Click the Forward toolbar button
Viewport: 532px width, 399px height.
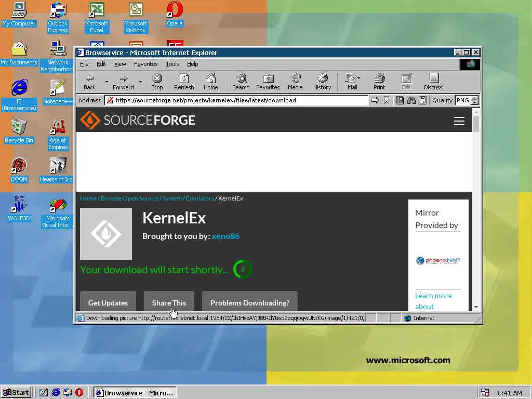tap(123, 82)
